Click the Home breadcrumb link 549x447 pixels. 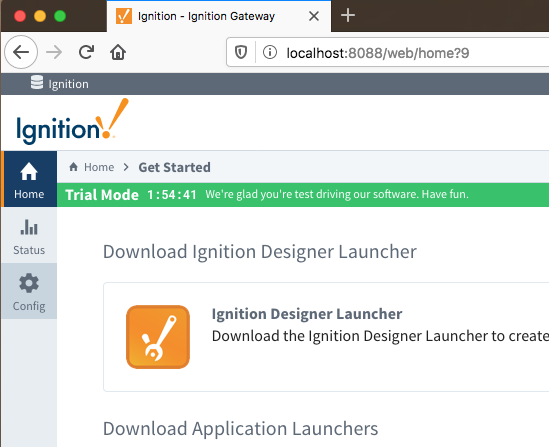(x=99, y=167)
